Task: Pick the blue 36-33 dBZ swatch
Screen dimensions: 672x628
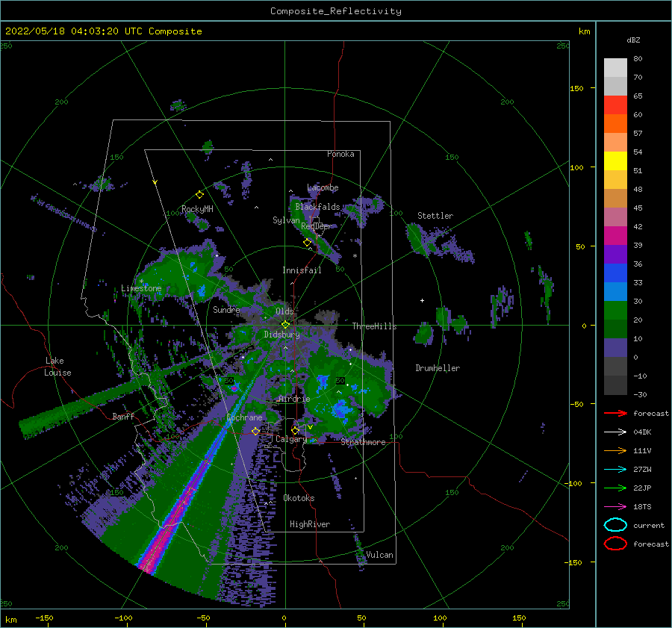Action: (x=615, y=273)
